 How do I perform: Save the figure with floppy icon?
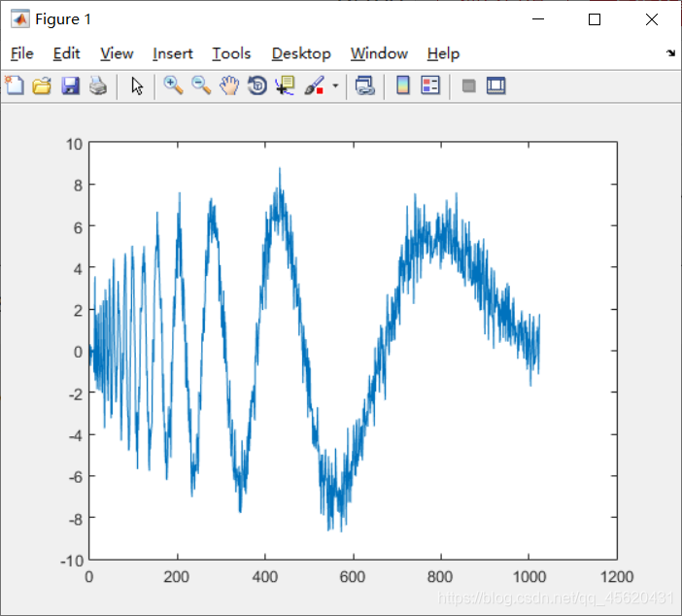click(70, 86)
